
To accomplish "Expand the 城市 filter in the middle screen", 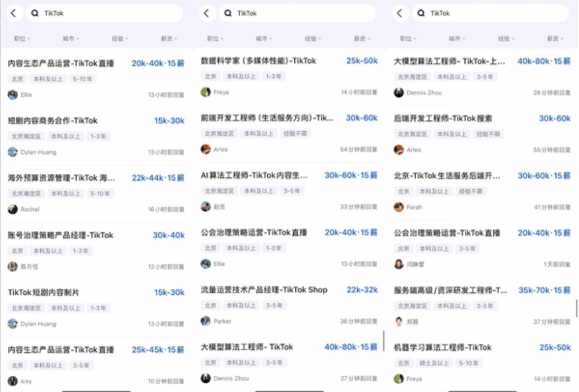I will (264, 39).
